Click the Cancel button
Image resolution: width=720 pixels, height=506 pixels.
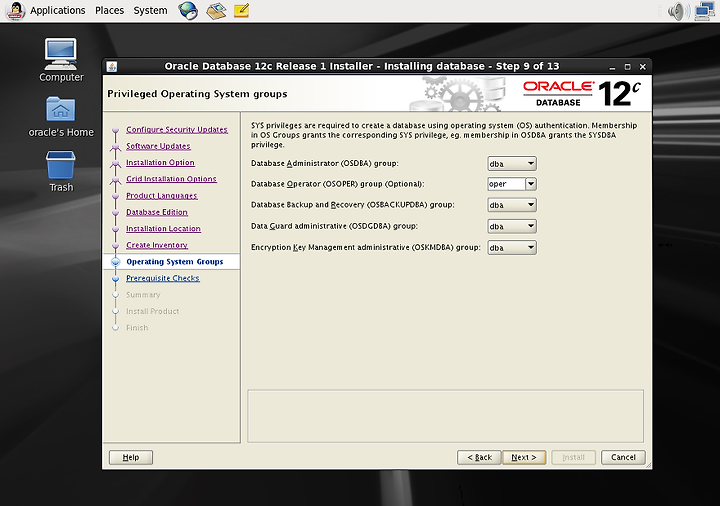623,457
